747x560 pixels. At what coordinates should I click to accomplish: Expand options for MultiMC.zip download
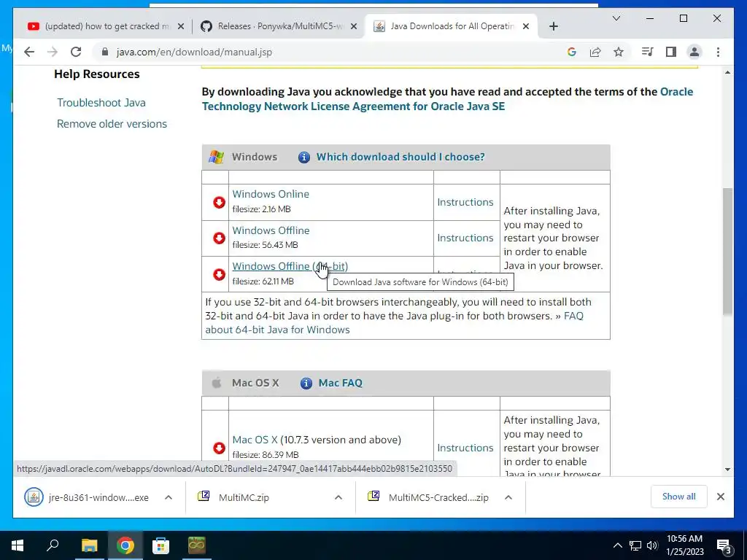coord(338,497)
